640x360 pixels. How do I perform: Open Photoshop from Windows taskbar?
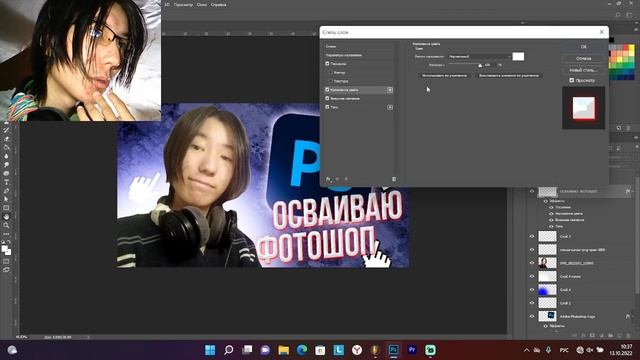[x=393, y=350]
